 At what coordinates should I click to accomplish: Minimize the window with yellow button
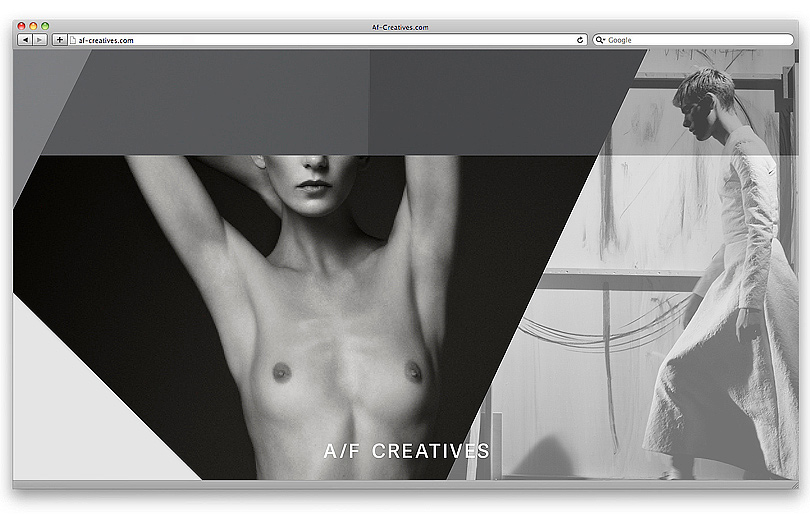click(x=33, y=26)
